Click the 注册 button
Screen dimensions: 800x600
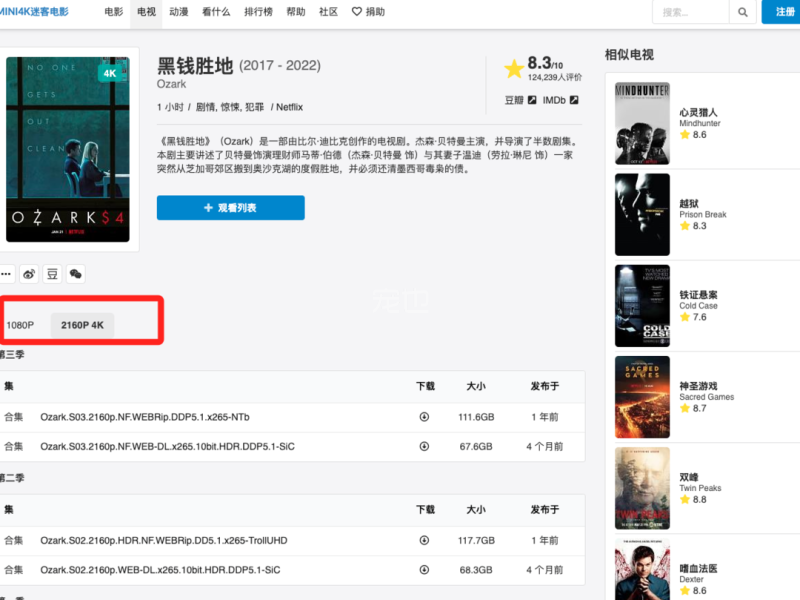point(780,13)
